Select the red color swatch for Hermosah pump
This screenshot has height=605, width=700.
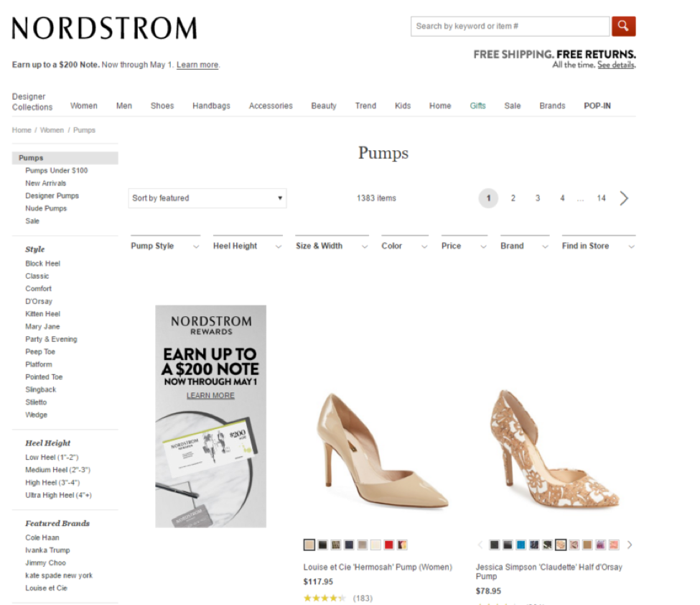[x=389, y=545]
